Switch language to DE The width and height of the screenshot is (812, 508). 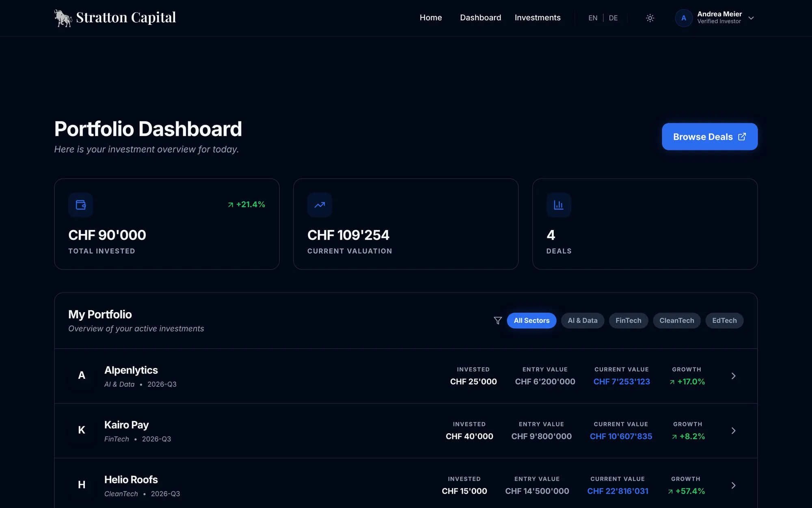(613, 18)
